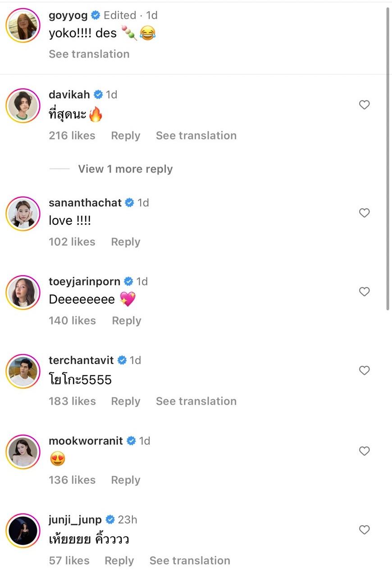Like davikah's comment with the heart
Screen dimensions: 392x583
364,105
